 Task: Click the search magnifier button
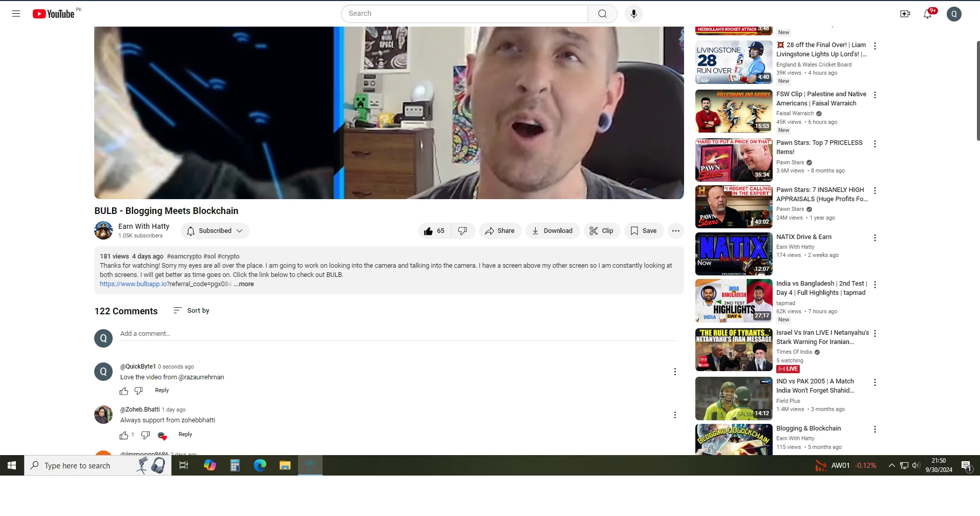click(x=603, y=14)
